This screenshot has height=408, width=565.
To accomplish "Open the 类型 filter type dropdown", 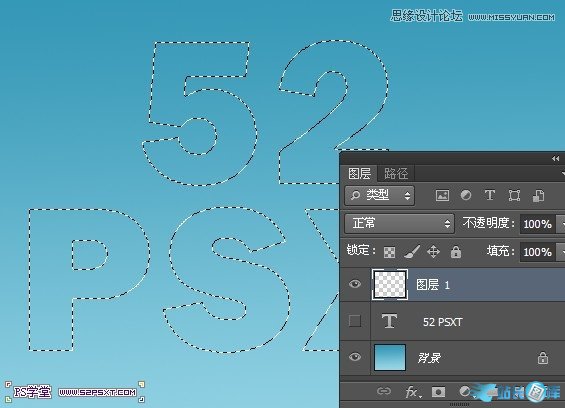I will [x=379, y=195].
